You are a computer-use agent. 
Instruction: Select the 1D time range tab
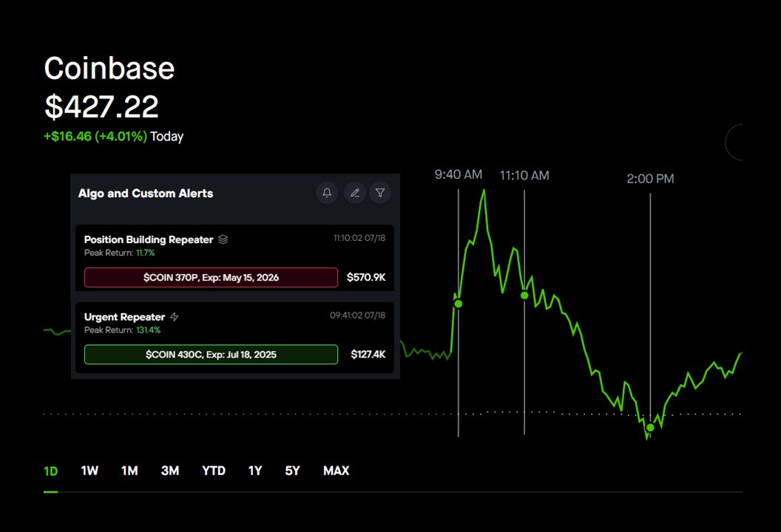click(x=51, y=471)
